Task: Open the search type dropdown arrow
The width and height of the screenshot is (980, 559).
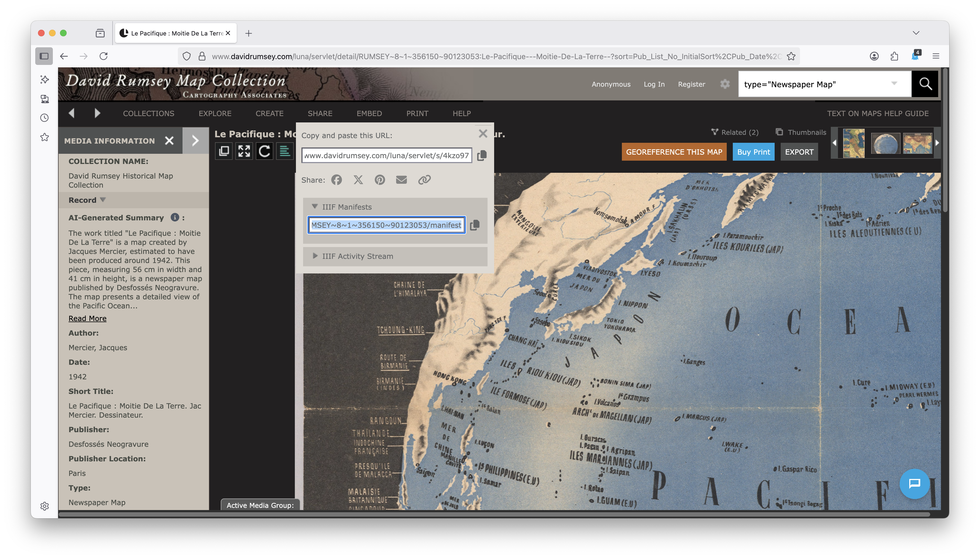Action: pyautogui.click(x=895, y=84)
